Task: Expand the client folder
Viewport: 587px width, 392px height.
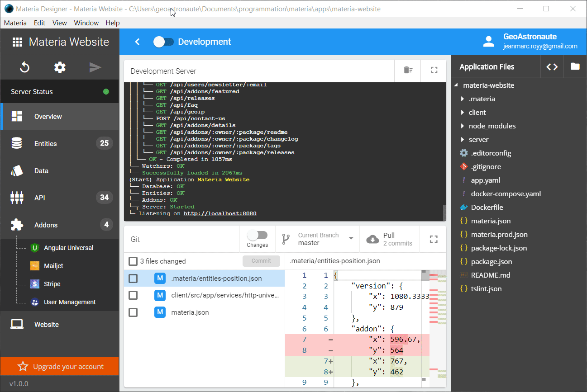Action: click(x=462, y=113)
